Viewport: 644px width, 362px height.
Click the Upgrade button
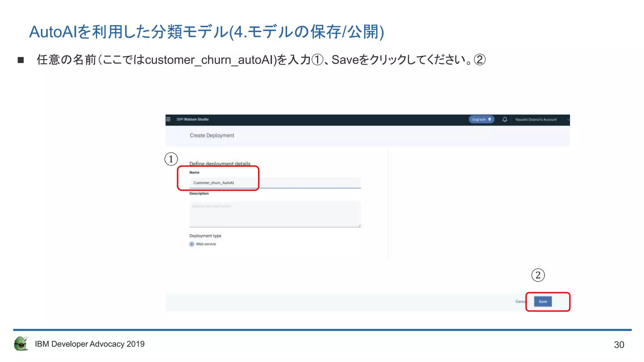(481, 119)
